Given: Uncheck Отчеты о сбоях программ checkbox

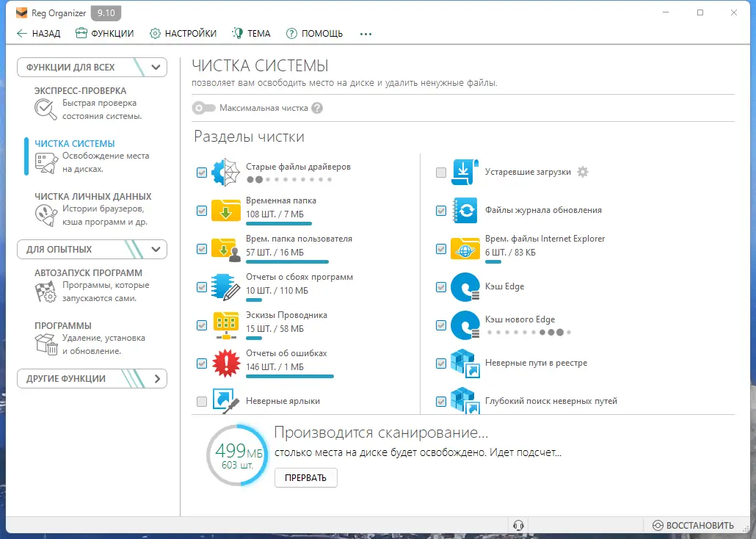Looking at the screenshot, I should (x=202, y=287).
